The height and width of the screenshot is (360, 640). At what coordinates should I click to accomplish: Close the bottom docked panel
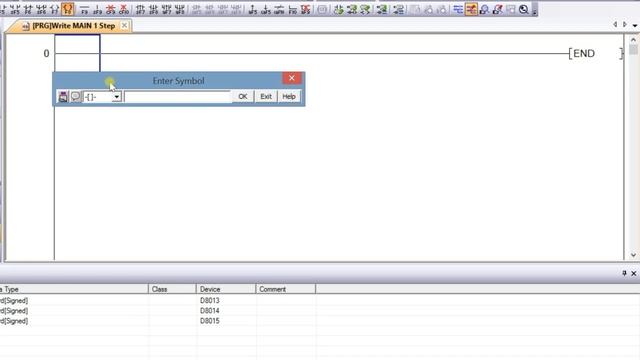pos(634,273)
